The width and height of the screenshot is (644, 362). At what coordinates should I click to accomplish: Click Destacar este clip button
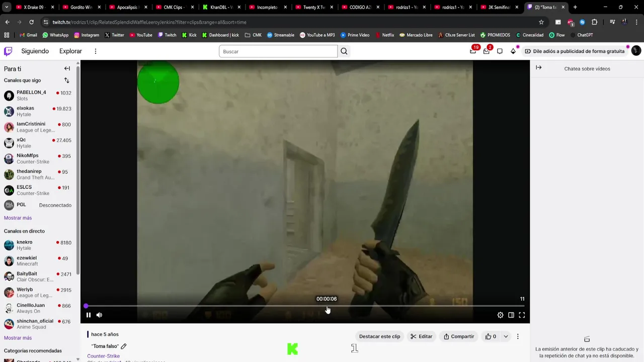click(x=379, y=336)
